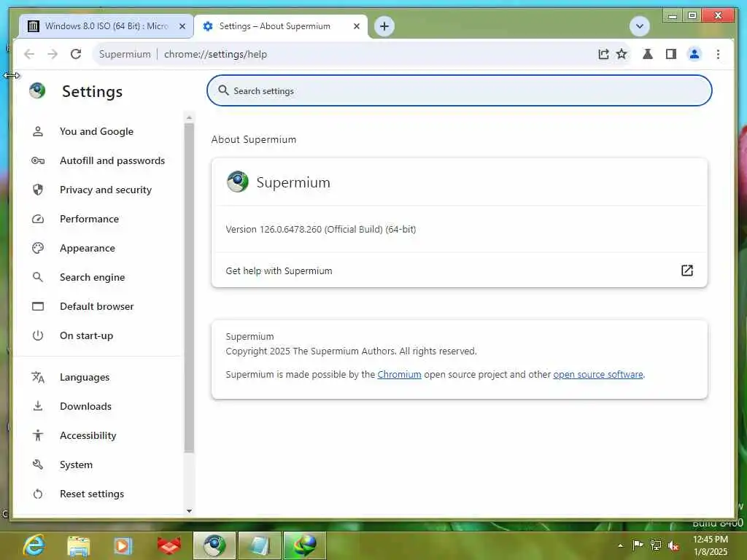
Task: Open the tab search dropdown arrow
Action: tap(639, 26)
